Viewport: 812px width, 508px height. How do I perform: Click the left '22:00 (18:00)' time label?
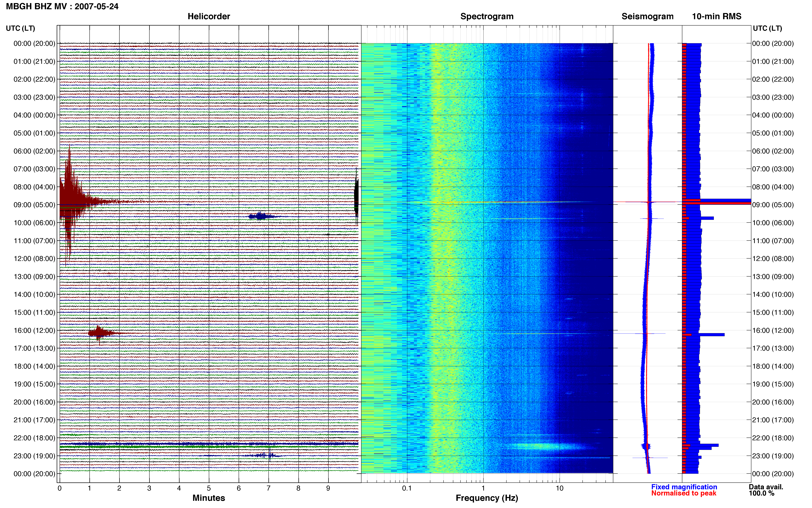pos(34,438)
